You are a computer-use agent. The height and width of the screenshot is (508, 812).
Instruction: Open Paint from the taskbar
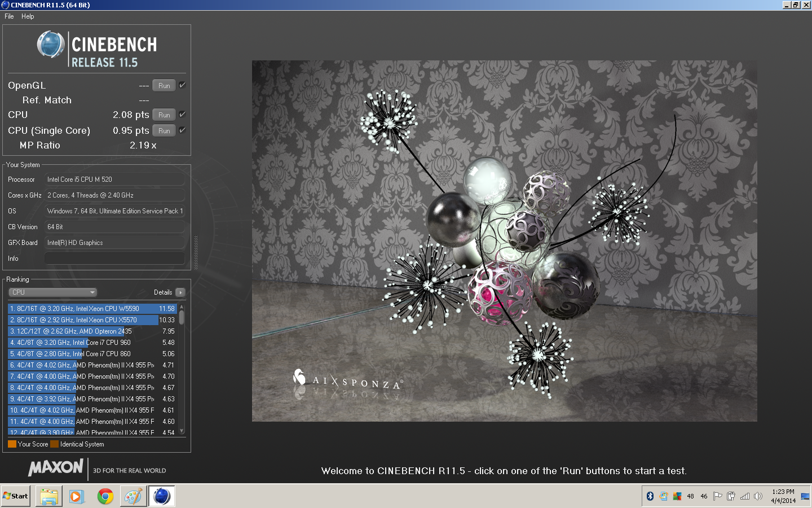pyautogui.click(x=133, y=496)
